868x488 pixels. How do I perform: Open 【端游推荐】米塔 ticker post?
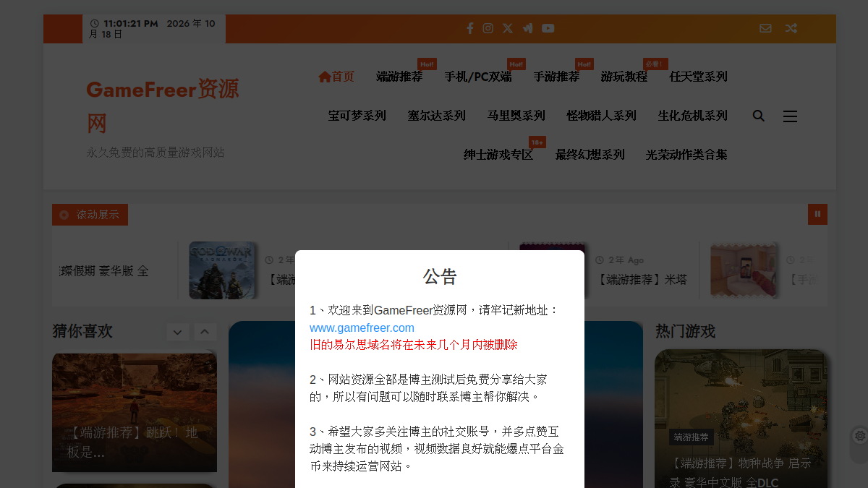click(x=642, y=279)
